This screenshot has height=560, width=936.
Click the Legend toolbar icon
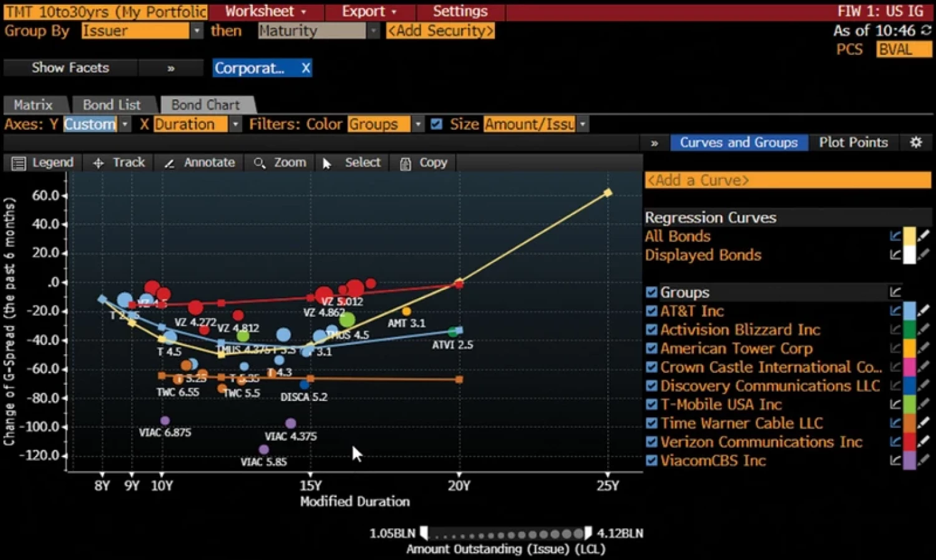[19, 163]
